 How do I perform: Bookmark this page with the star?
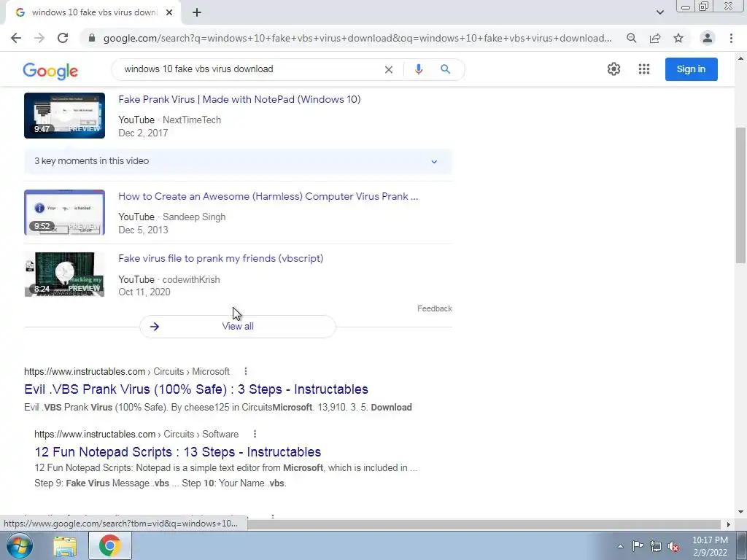[678, 38]
